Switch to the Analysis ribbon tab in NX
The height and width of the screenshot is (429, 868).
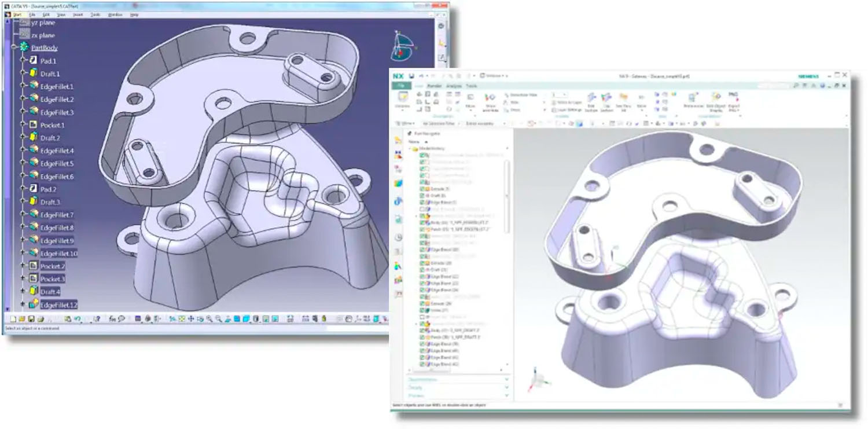[x=454, y=86]
